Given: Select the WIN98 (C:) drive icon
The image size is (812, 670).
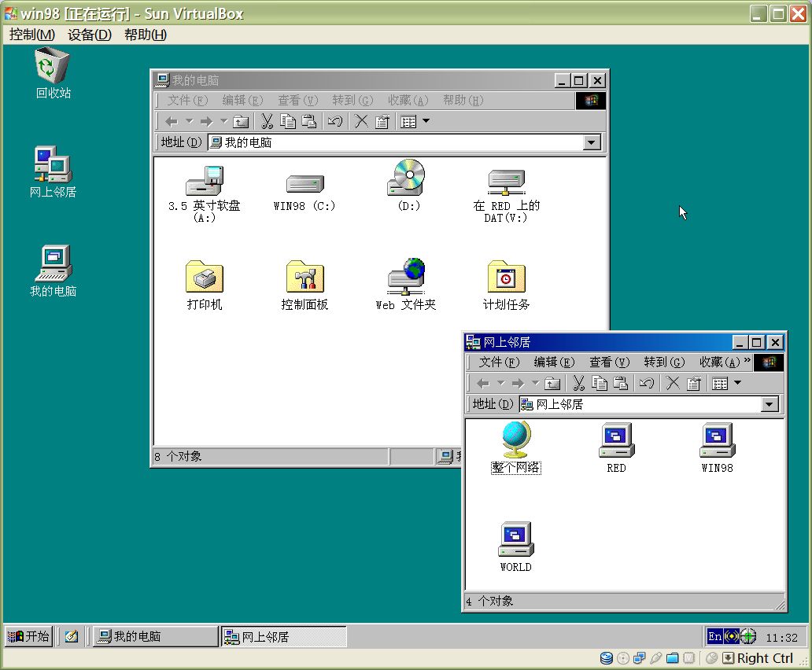Looking at the screenshot, I should [x=304, y=185].
